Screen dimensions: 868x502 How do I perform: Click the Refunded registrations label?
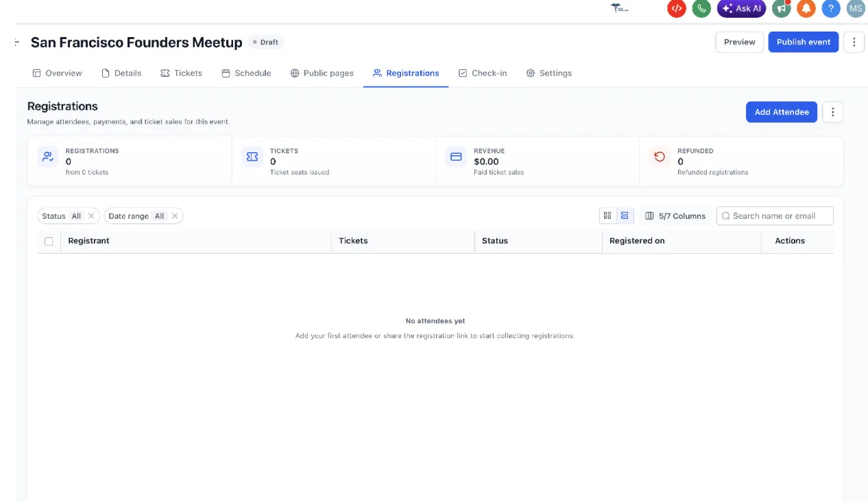pos(713,172)
